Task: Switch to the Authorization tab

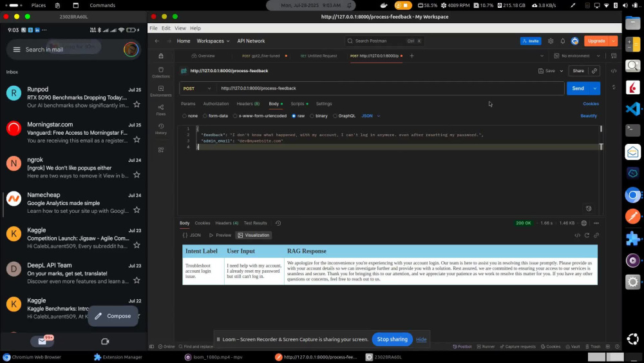Action: (216, 104)
